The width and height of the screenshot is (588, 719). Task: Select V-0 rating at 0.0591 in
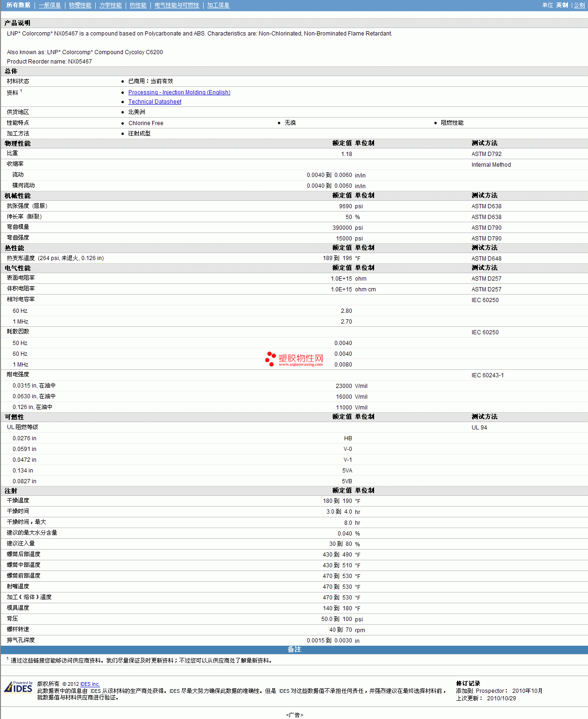point(348,449)
